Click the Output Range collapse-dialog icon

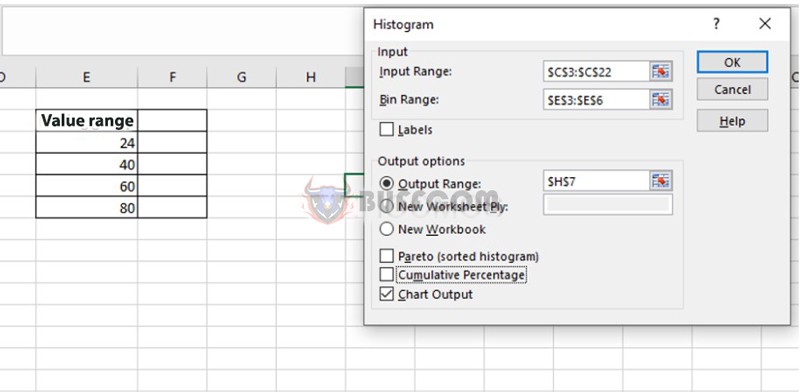point(661,181)
